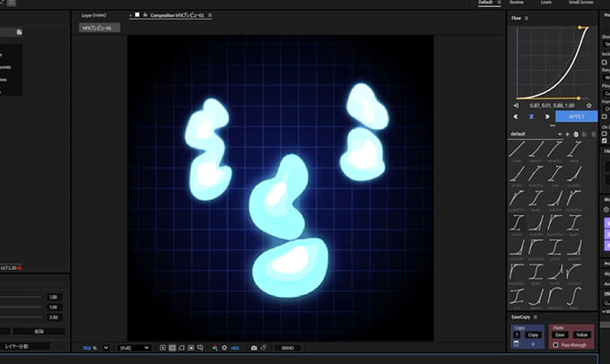
Task: Take a snapshot with the camera icon
Action: coord(254,347)
